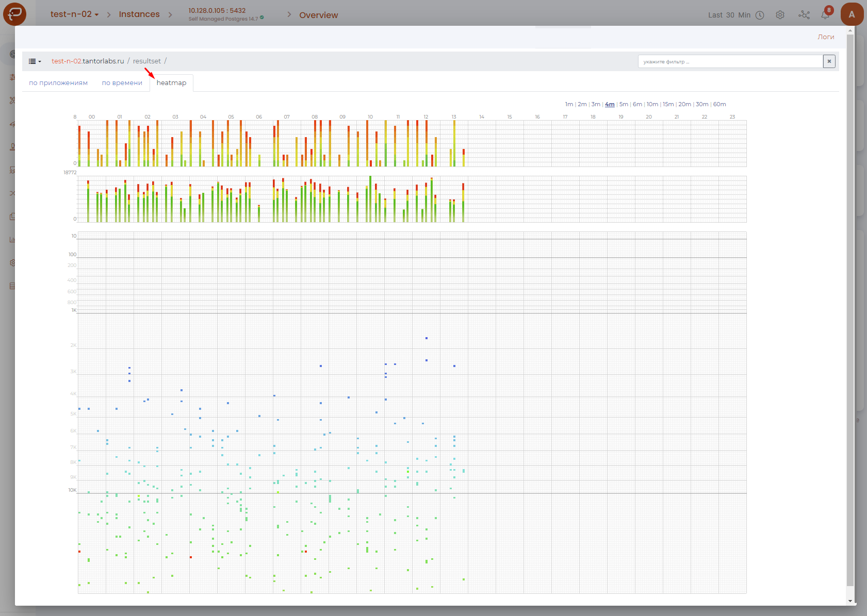Image resolution: width=867 pixels, height=616 pixels.
Task: Click the 'укажите фильтр' filter input field
Action: tap(730, 61)
